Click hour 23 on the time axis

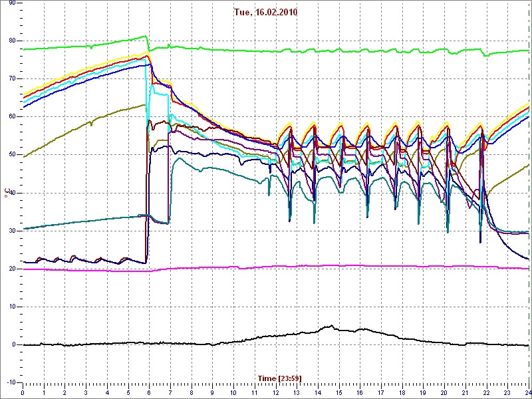(x=507, y=392)
